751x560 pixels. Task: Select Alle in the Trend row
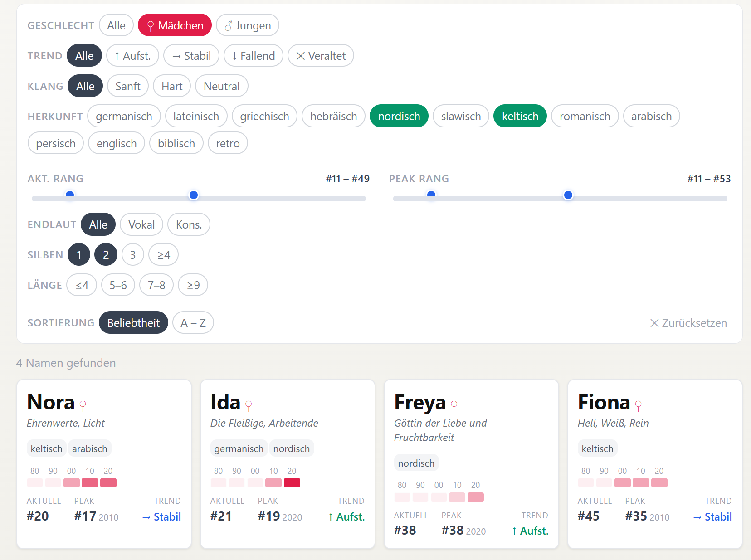pyautogui.click(x=84, y=56)
